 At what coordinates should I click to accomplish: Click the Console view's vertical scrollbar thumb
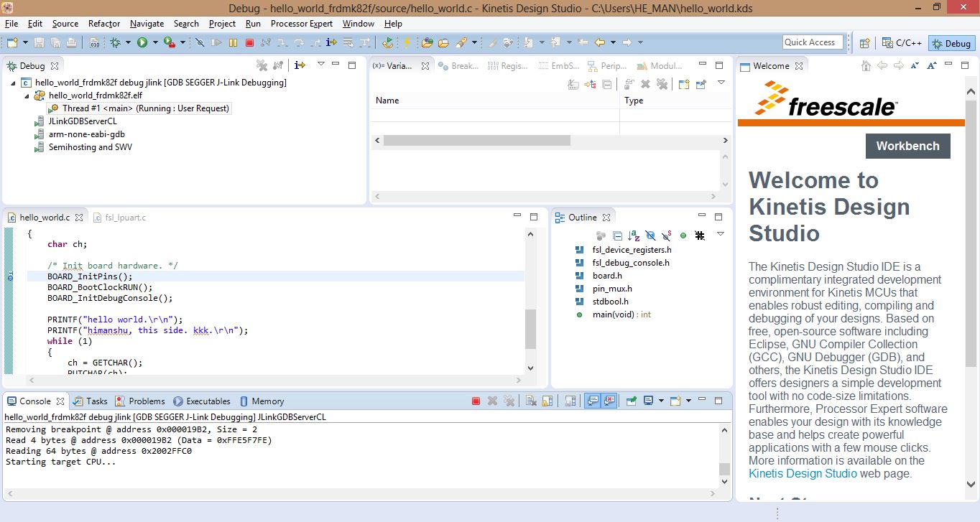[x=725, y=469]
